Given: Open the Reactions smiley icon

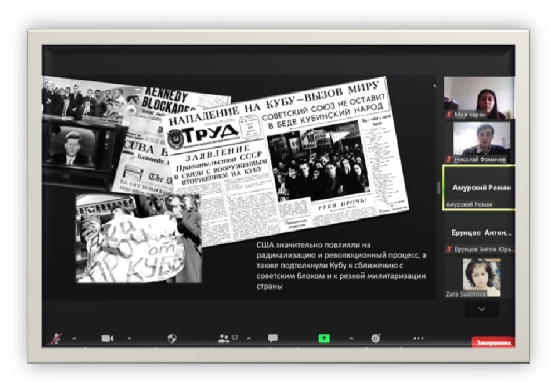Looking at the screenshot, I should tap(376, 338).
